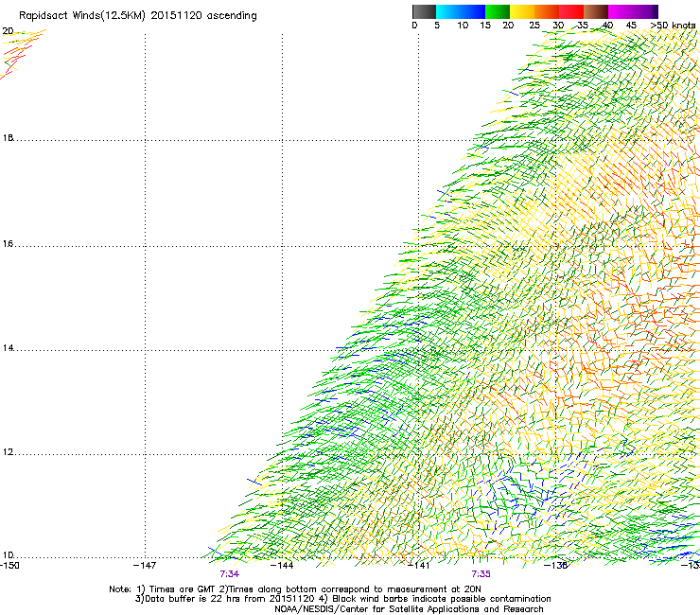The width and height of the screenshot is (700, 615).
Task: Click longitude label -141 on bottom axis
Action: tap(419, 565)
